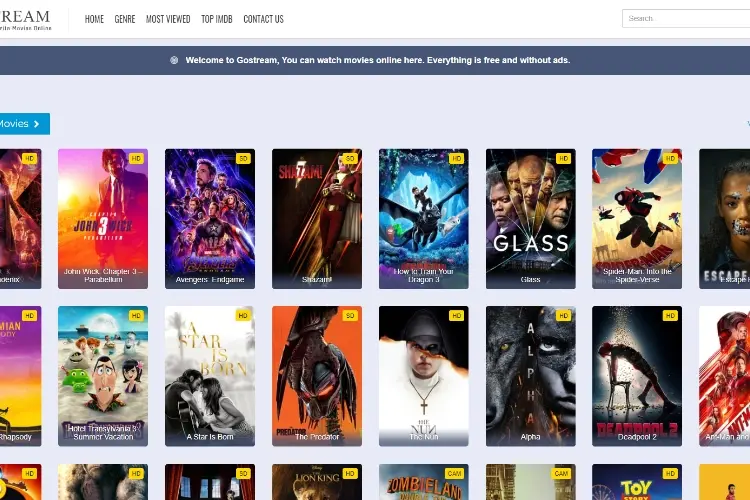This screenshot has height=500, width=750.
Task: Click the 'John Wick: Chapter 3 – Parabellum' title
Action: pyautogui.click(x=103, y=275)
